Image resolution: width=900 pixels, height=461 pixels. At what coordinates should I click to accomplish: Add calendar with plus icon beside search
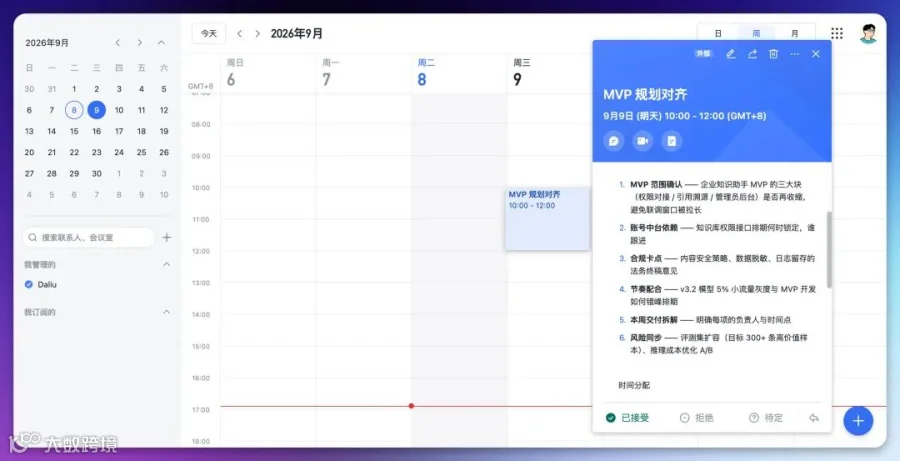coord(166,237)
